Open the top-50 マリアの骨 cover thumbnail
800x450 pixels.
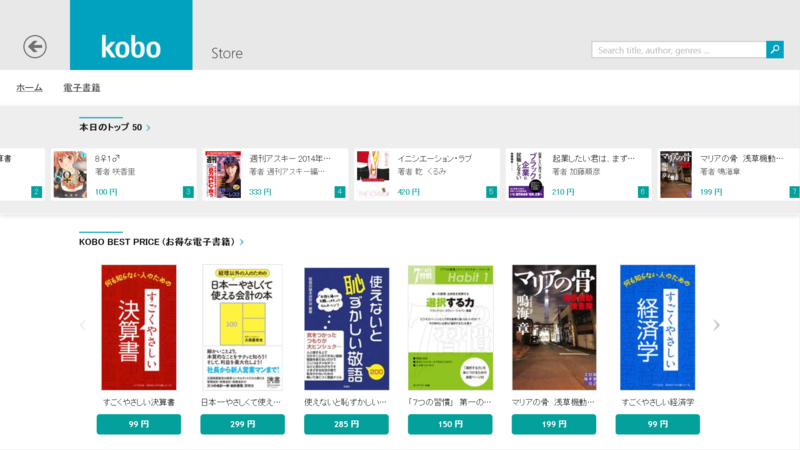pyautogui.click(x=676, y=174)
